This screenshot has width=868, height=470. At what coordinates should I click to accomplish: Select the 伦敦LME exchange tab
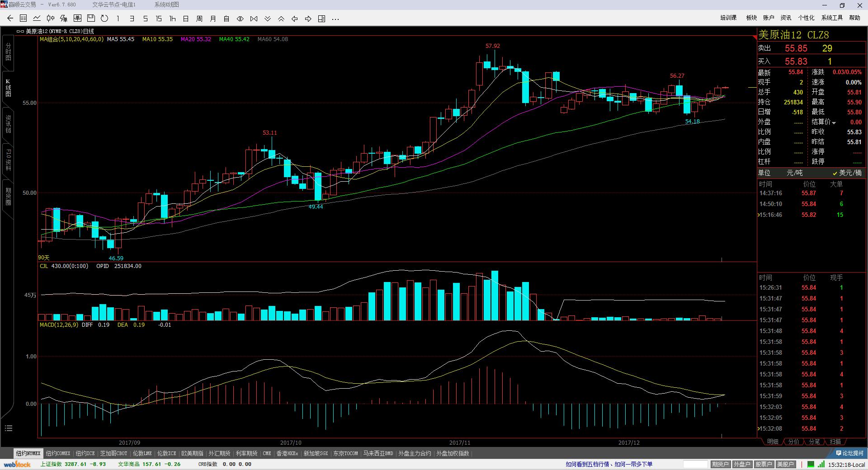pyautogui.click(x=142, y=453)
